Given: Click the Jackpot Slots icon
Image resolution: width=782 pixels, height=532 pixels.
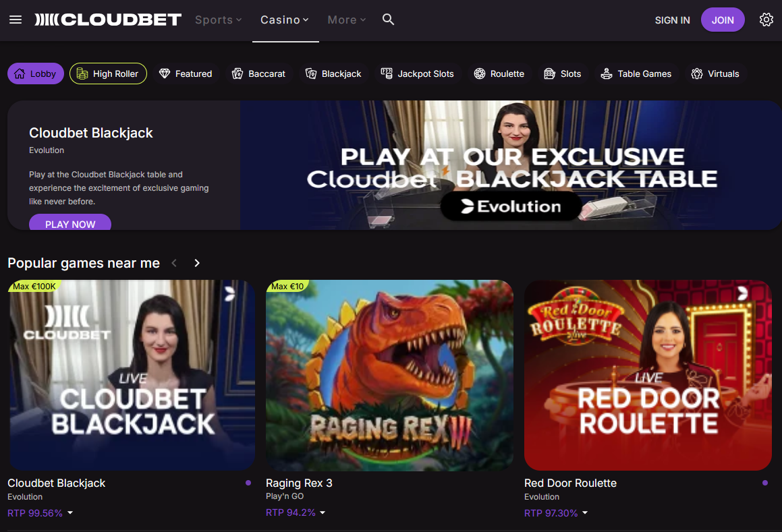Looking at the screenshot, I should pyautogui.click(x=387, y=73).
